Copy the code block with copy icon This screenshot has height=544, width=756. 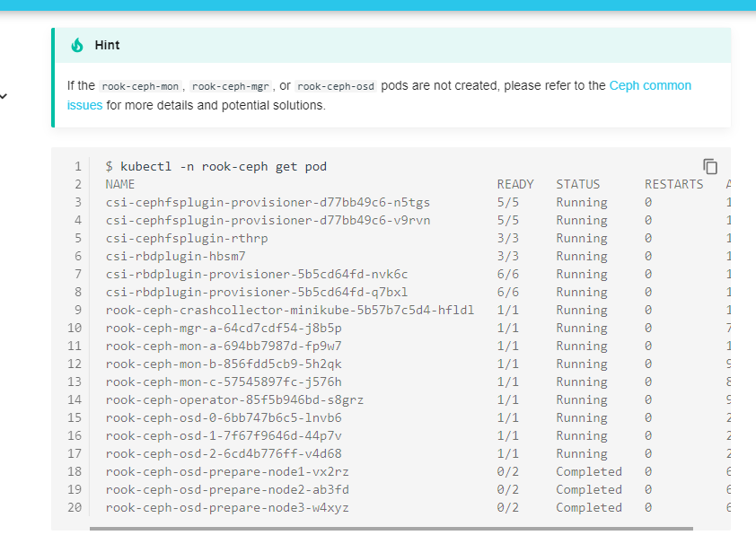click(x=709, y=167)
